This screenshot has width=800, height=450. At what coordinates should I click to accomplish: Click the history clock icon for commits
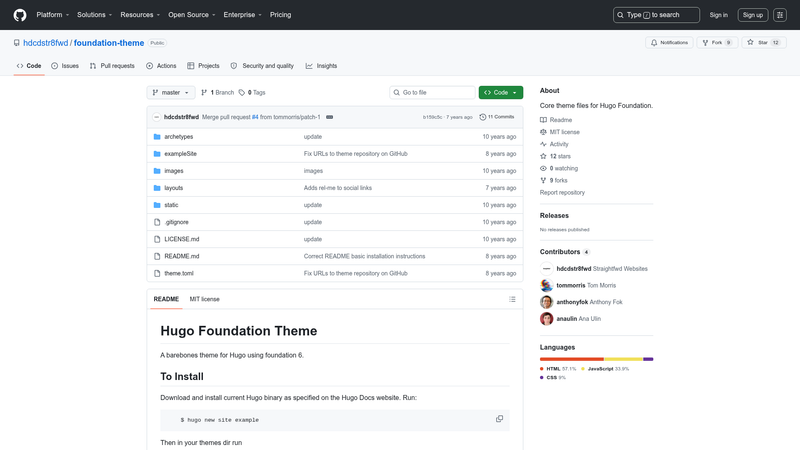tap(483, 117)
